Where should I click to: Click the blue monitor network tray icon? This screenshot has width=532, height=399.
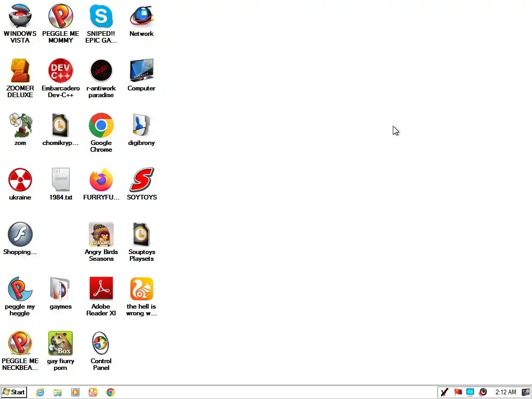[x=470, y=393]
